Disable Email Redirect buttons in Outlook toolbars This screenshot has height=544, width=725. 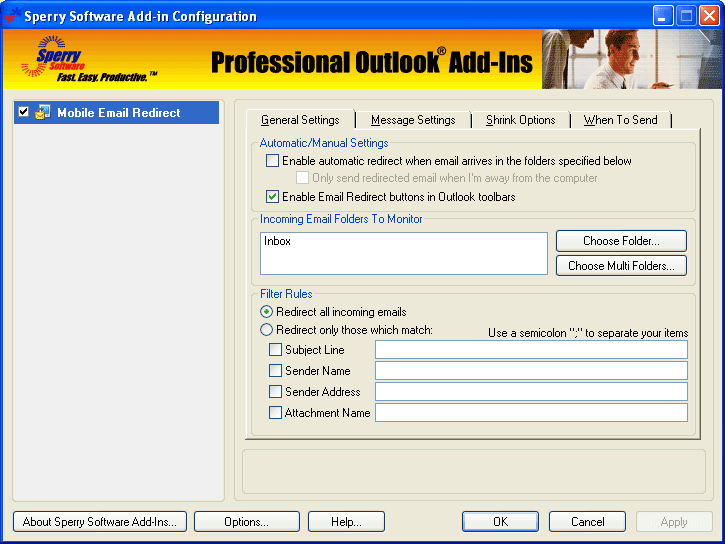(x=272, y=197)
